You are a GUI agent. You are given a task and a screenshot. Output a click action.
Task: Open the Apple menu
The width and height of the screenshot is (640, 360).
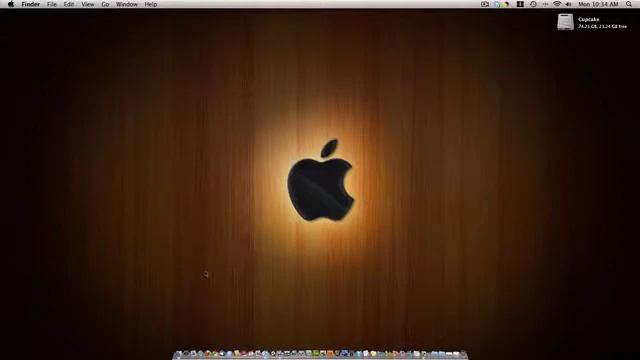coord(11,4)
